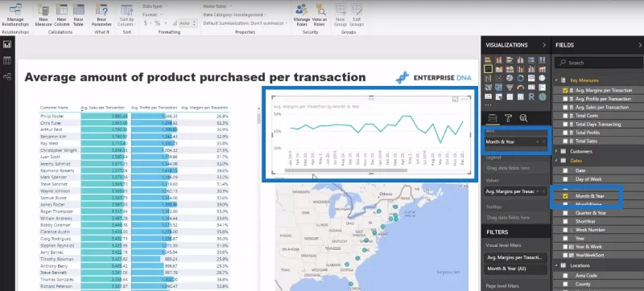Collapse the Fields pane with chevron
The image size is (644, 291).
tap(640, 45)
